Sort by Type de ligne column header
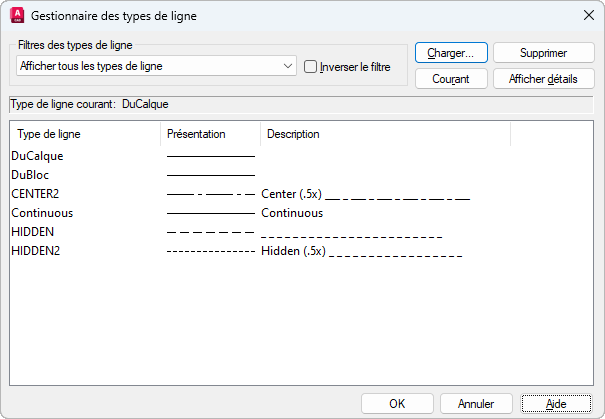Image resolution: width=605 pixels, height=419 pixels. click(85, 134)
